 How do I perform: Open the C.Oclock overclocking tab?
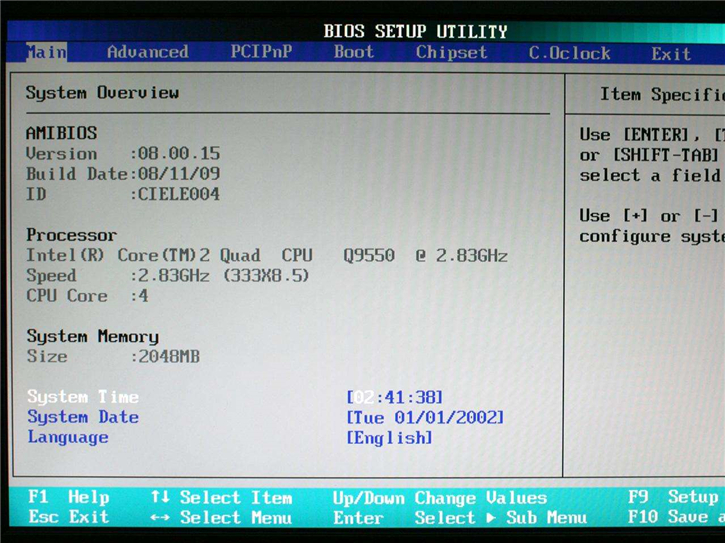coord(570,53)
